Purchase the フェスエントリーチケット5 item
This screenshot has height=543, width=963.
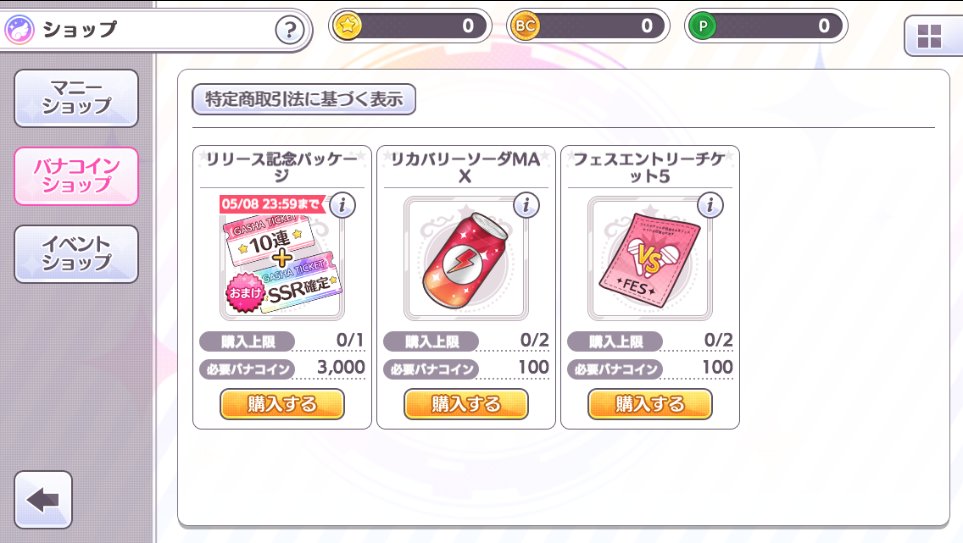[x=650, y=404]
